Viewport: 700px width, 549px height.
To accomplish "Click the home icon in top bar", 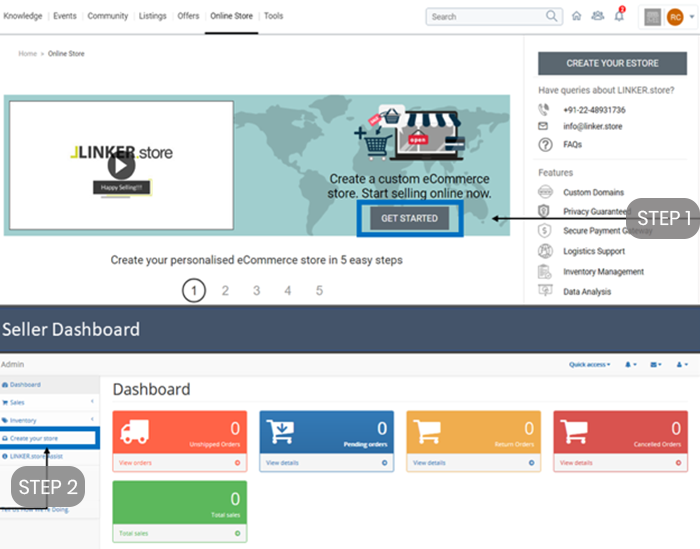I will pos(576,17).
